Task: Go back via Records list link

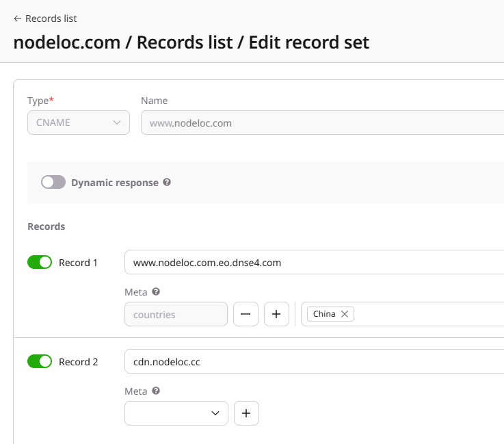Action: tap(51, 19)
